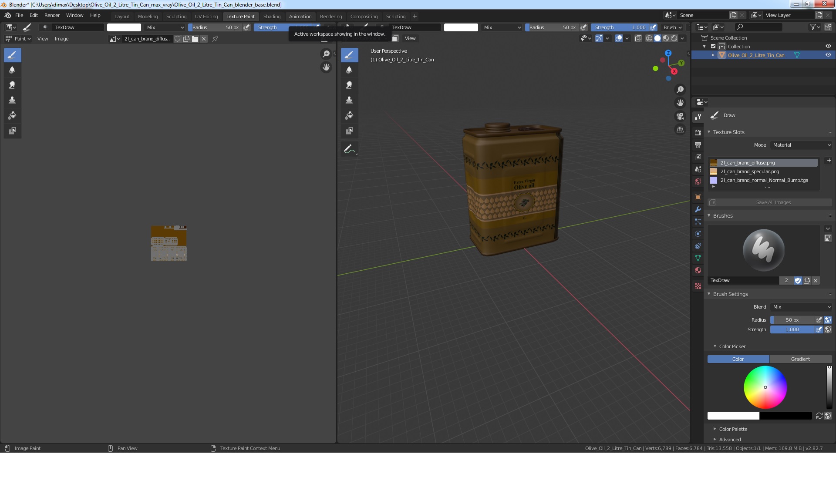The image size is (836, 504).
Task: Open the Output properties tab
Action: tap(698, 144)
